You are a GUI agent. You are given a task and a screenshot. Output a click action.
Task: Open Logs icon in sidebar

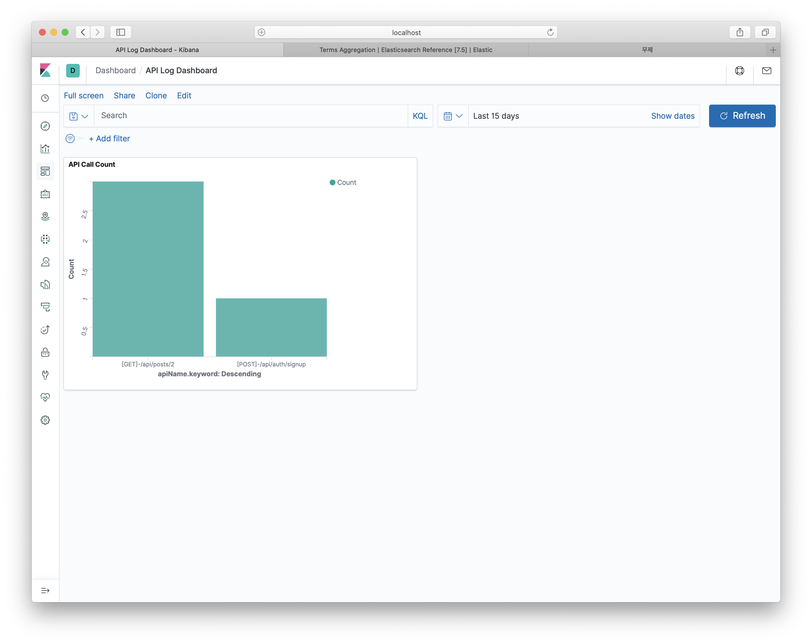[45, 284]
